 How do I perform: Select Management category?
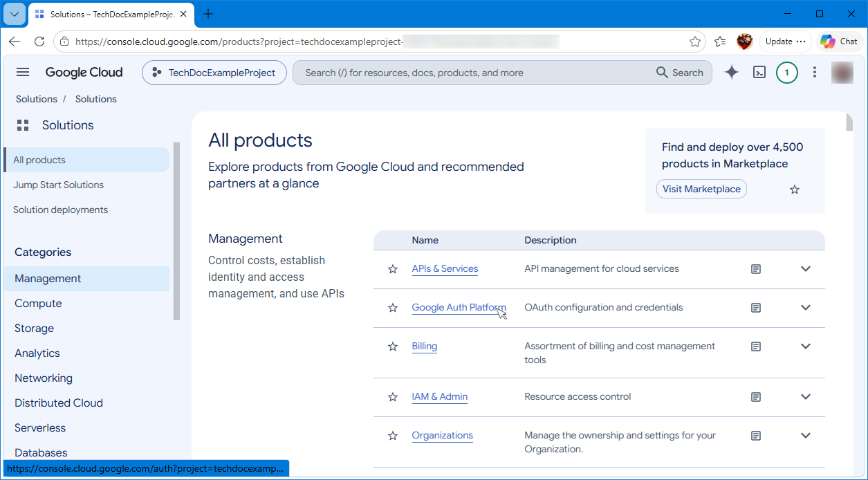[86, 279]
